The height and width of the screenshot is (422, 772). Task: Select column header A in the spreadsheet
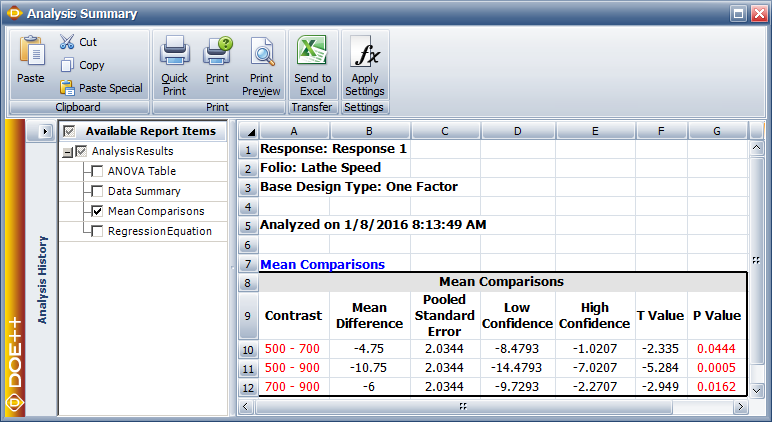tap(294, 131)
